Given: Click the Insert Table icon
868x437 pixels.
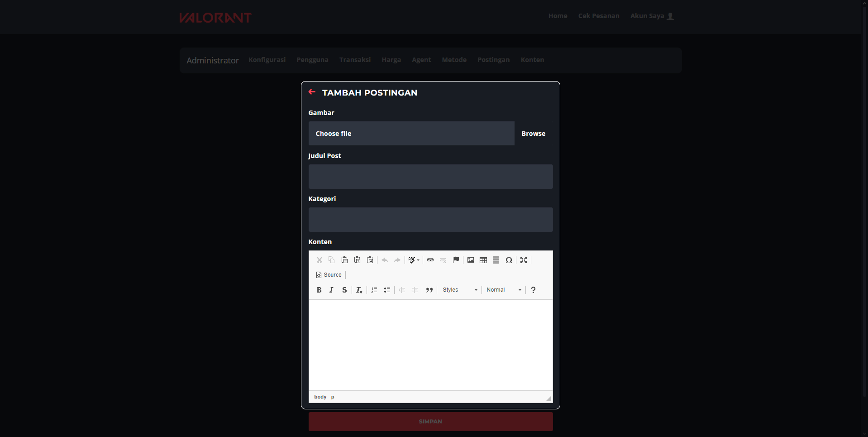Looking at the screenshot, I should pyautogui.click(x=483, y=260).
